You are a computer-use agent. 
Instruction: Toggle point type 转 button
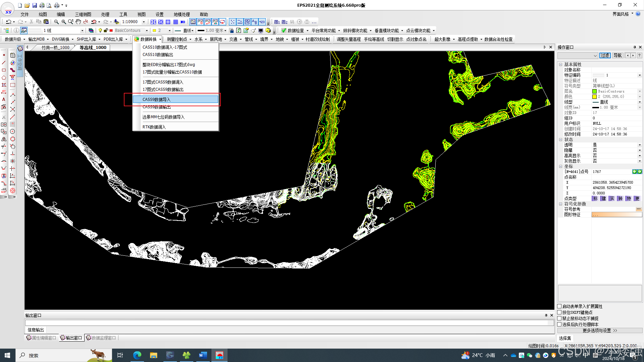(x=620, y=199)
